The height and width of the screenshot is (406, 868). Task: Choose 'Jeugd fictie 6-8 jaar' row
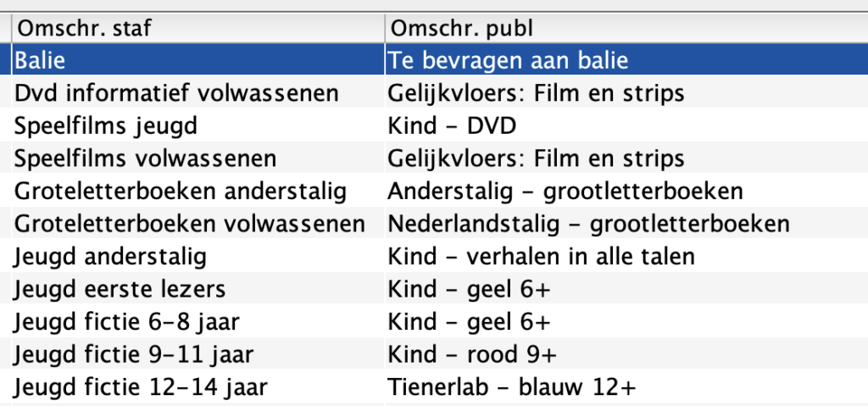coord(128,323)
